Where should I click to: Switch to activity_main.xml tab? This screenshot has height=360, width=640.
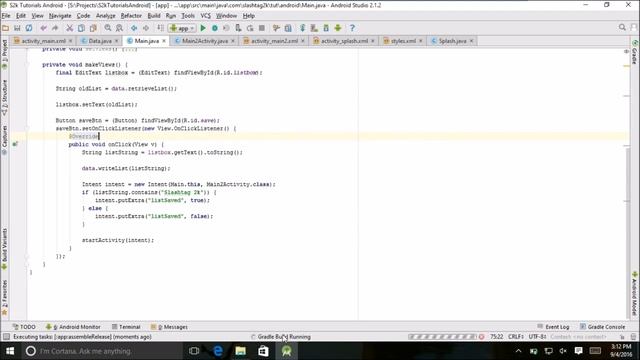(x=43, y=41)
